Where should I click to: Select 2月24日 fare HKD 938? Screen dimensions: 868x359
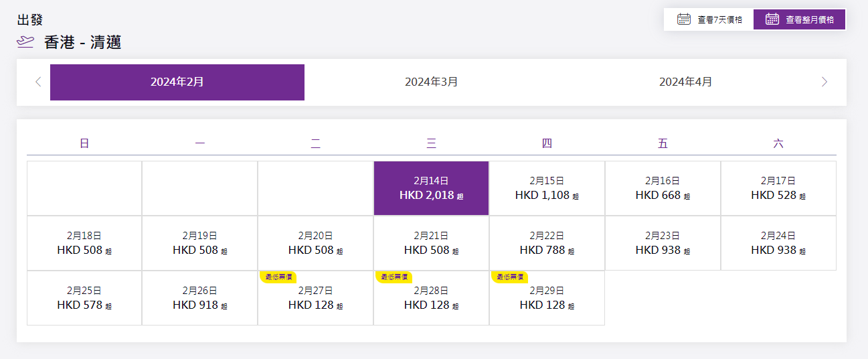click(x=778, y=243)
